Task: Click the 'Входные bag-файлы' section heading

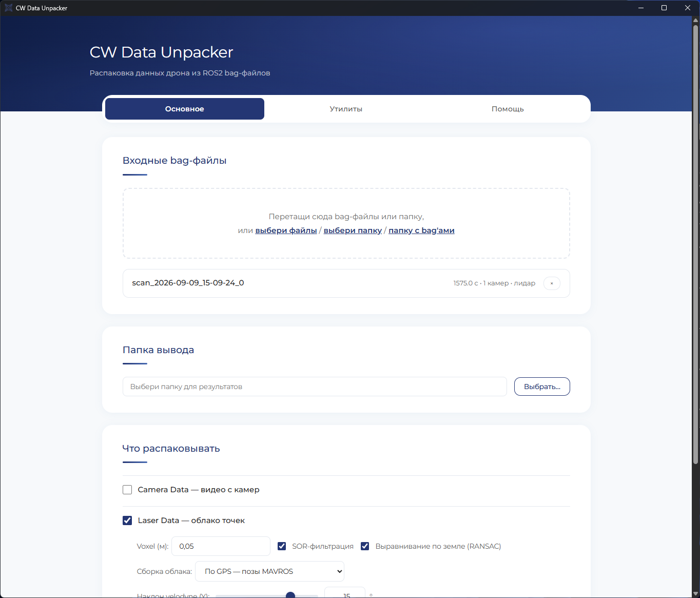Action: tap(174, 161)
